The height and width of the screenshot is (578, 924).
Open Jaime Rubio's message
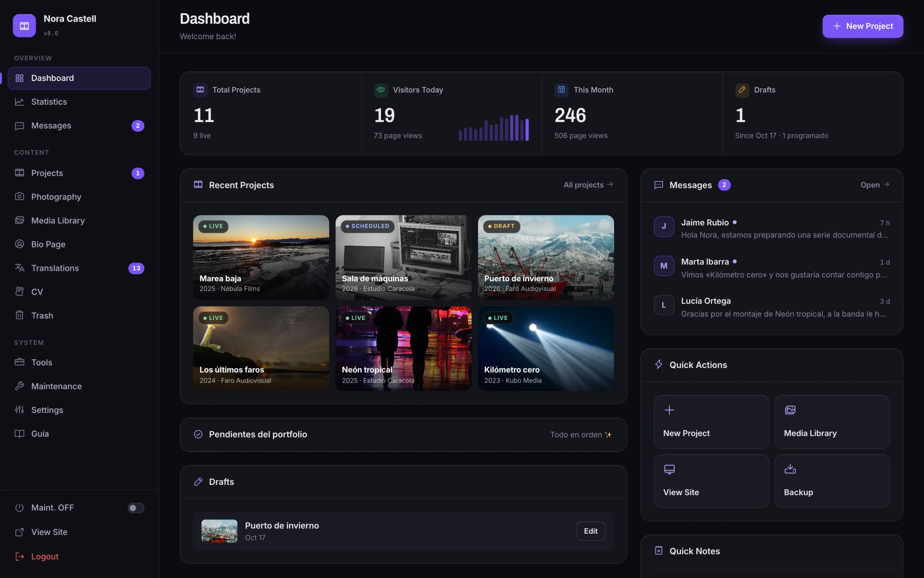coord(772,229)
